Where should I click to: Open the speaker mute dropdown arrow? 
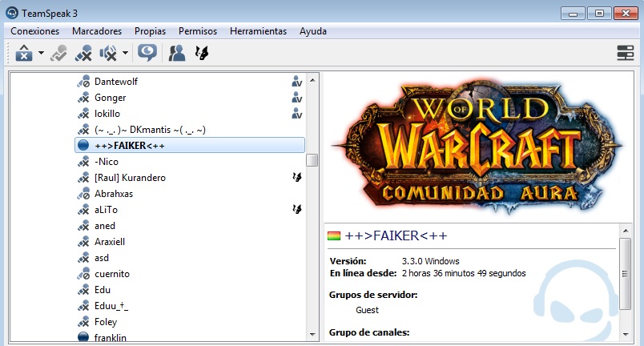click(125, 53)
